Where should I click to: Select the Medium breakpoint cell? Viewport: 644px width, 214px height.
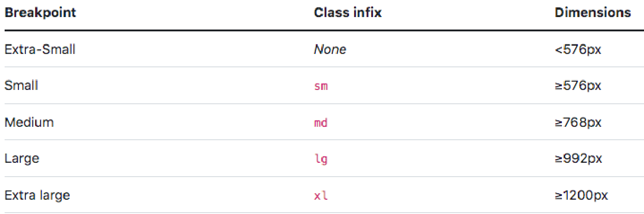(x=29, y=122)
